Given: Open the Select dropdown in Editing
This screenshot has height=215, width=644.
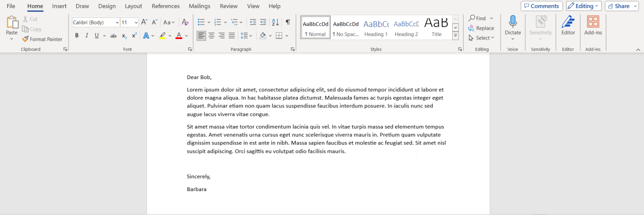Looking at the screenshot, I should click(481, 38).
